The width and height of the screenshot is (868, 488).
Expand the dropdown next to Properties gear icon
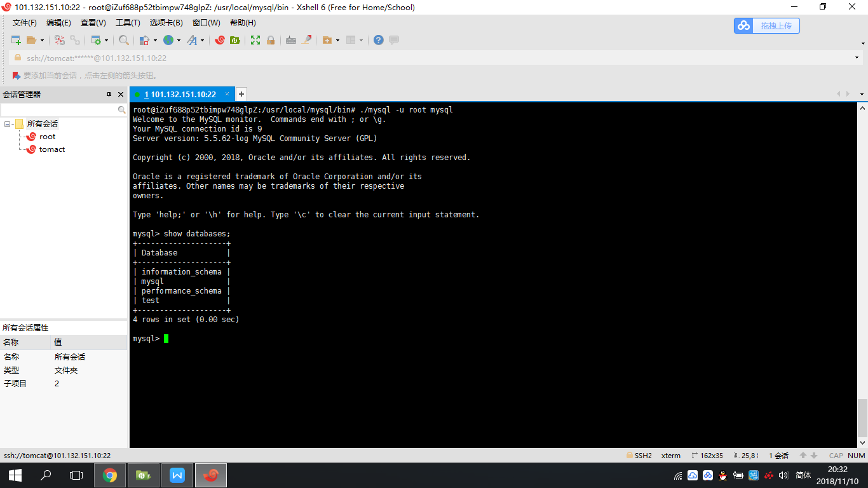107,40
